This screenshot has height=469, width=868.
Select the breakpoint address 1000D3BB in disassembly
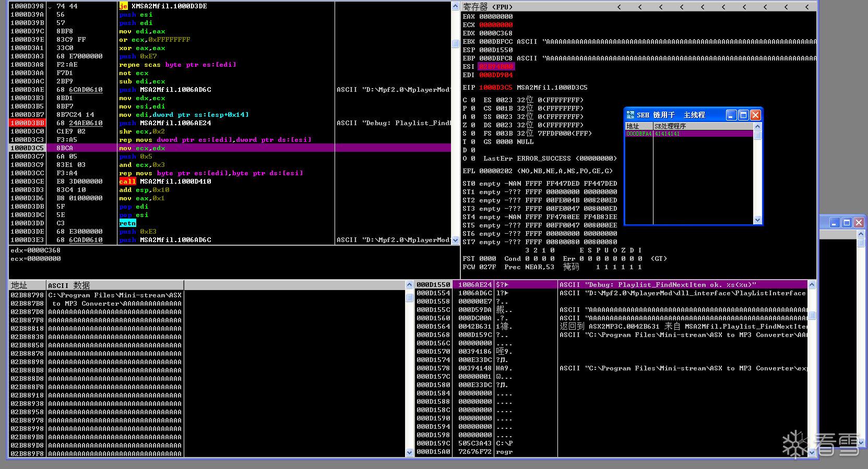27,123
